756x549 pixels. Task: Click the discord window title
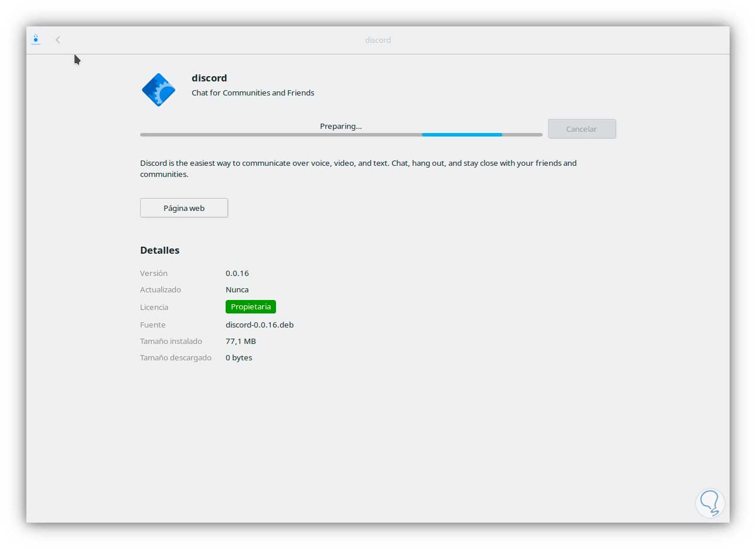378,40
